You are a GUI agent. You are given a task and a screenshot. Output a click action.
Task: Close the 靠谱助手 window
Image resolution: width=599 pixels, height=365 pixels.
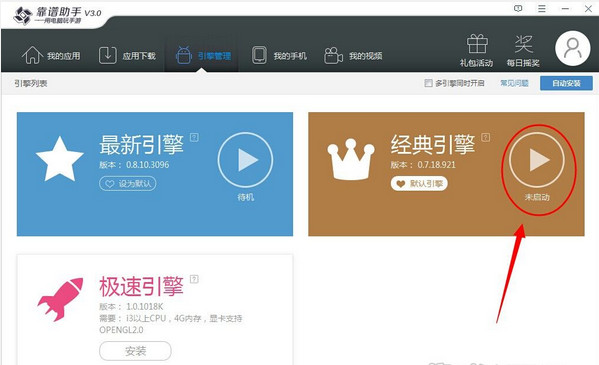(588, 8)
